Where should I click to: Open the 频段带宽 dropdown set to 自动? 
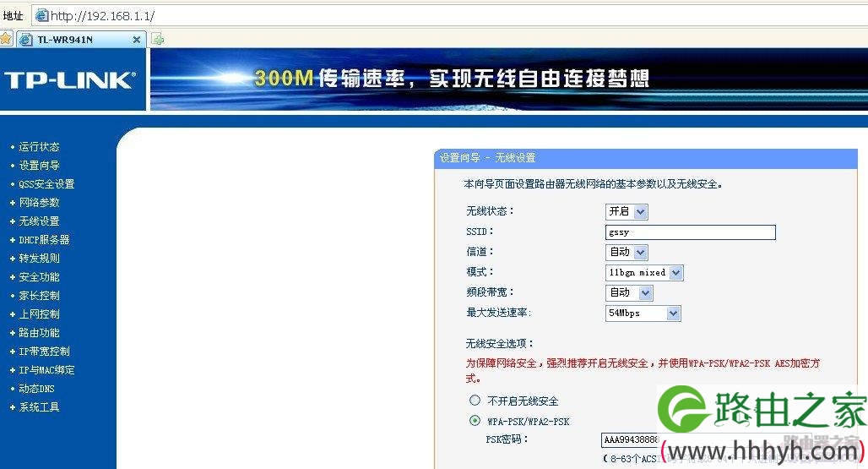point(629,292)
